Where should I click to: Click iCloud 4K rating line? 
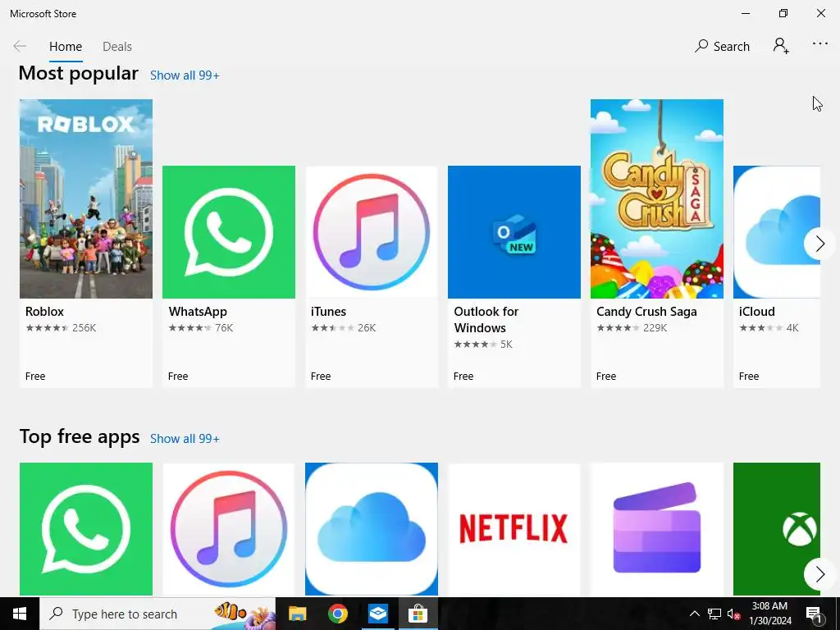tap(769, 328)
